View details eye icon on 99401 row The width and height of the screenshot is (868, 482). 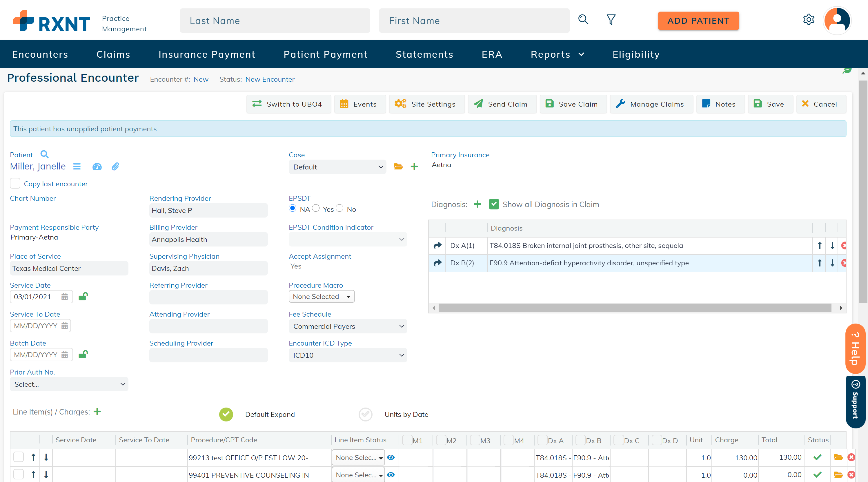click(391, 475)
